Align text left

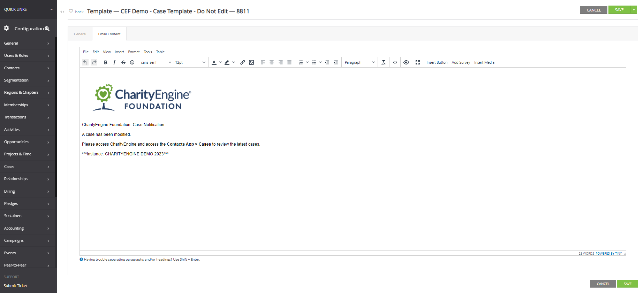pyautogui.click(x=263, y=62)
